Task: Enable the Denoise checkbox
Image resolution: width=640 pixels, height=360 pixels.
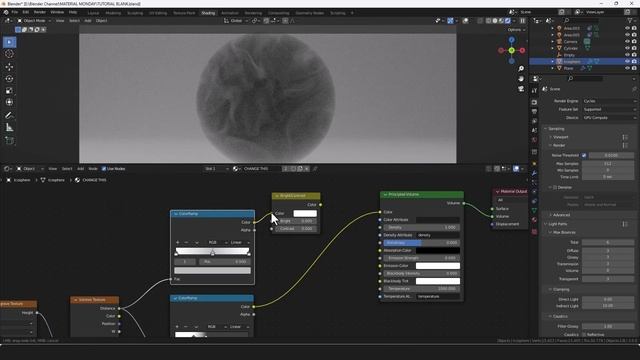Action: [555, 187]
